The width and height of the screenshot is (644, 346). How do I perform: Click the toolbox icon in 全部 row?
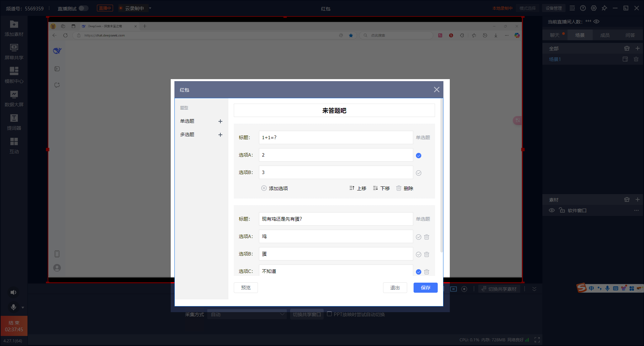click(627, 49)
